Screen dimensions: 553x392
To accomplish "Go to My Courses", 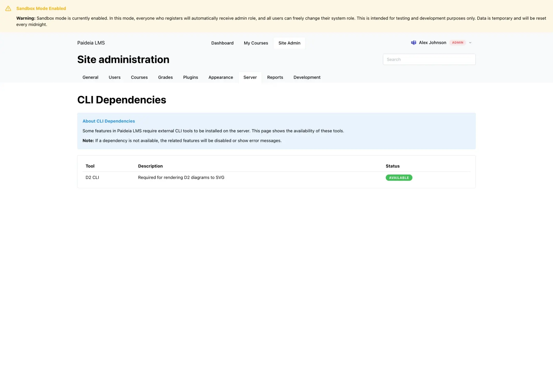I will [x=256, y=43].
